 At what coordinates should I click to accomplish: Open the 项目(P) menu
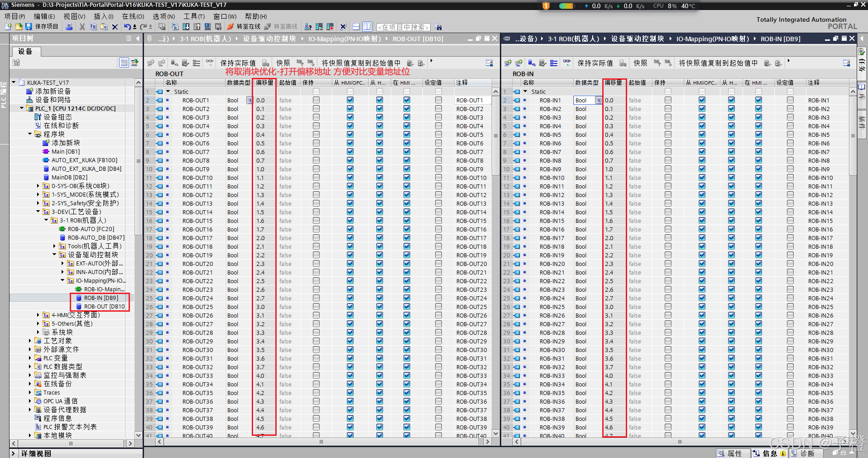click(14, 16)
